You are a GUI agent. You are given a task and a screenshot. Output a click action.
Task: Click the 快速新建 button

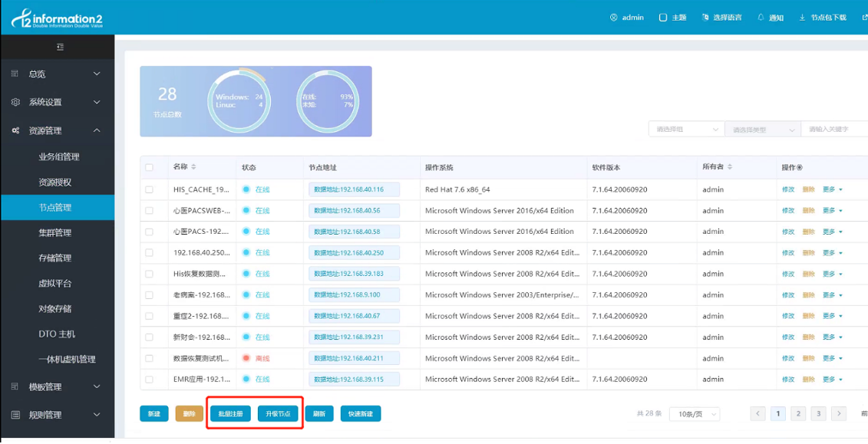coord(361,413)
